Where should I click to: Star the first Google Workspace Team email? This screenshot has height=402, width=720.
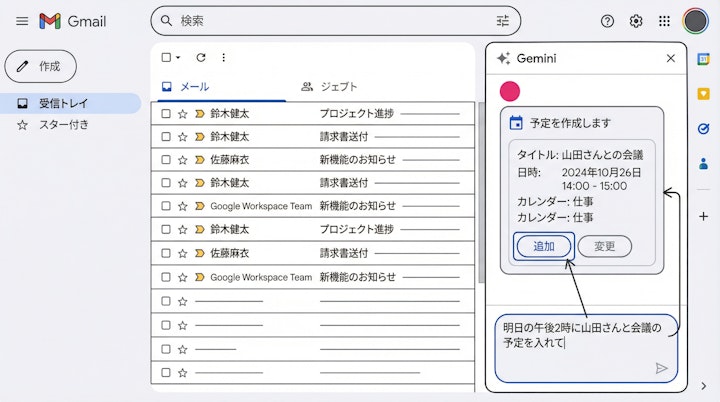pyautogui.click(x=182, y=206)
